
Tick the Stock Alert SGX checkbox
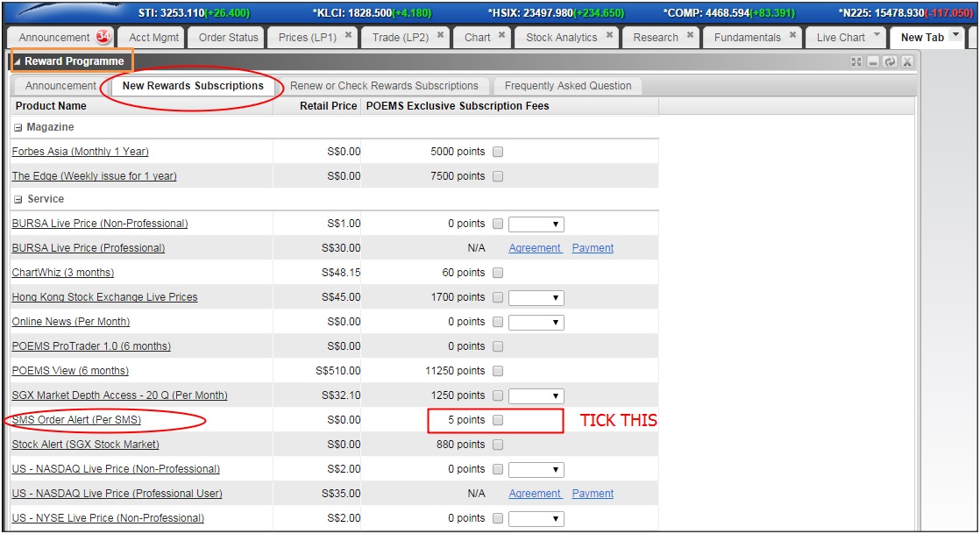pos(498,445)
